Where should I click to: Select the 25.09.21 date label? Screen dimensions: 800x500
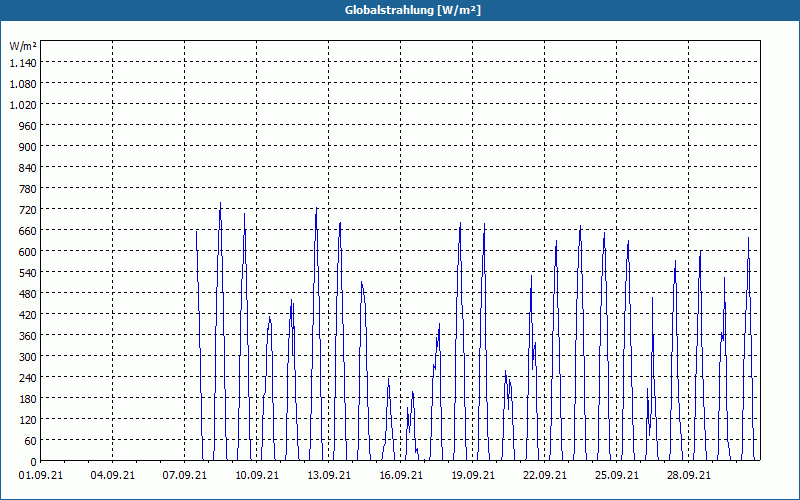coord(616,476)
